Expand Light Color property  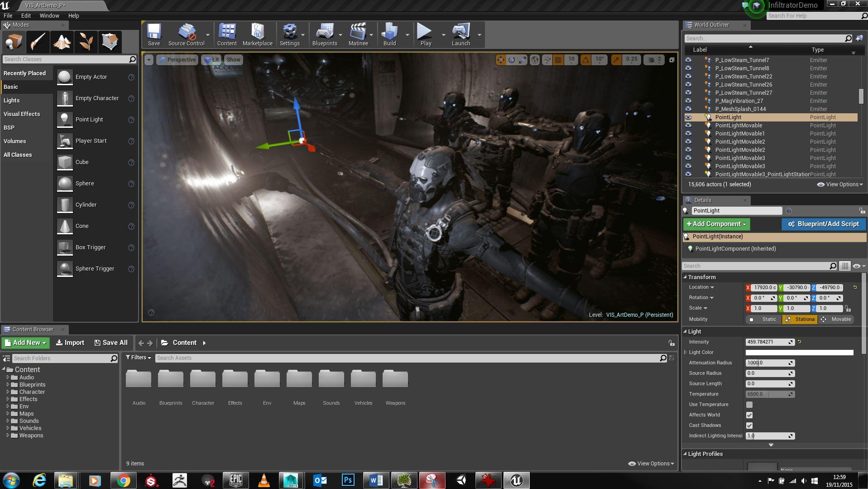click(x=685, y=353)
